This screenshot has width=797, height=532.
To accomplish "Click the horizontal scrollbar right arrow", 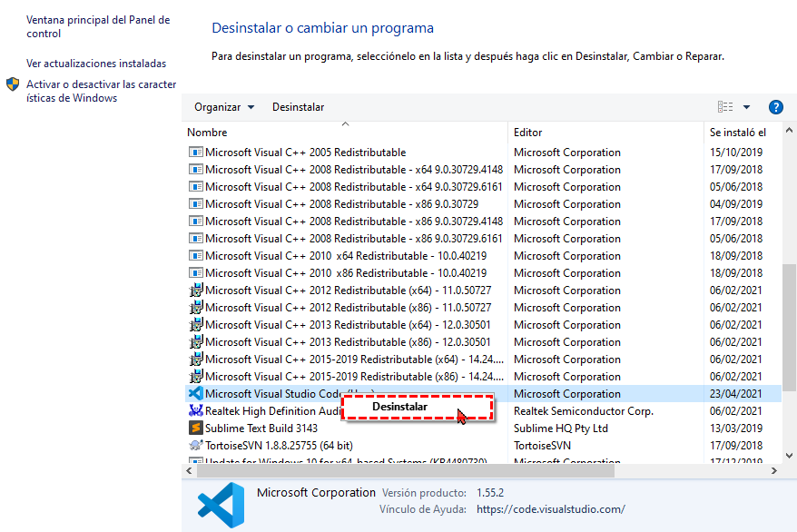I will click(773, 471).
